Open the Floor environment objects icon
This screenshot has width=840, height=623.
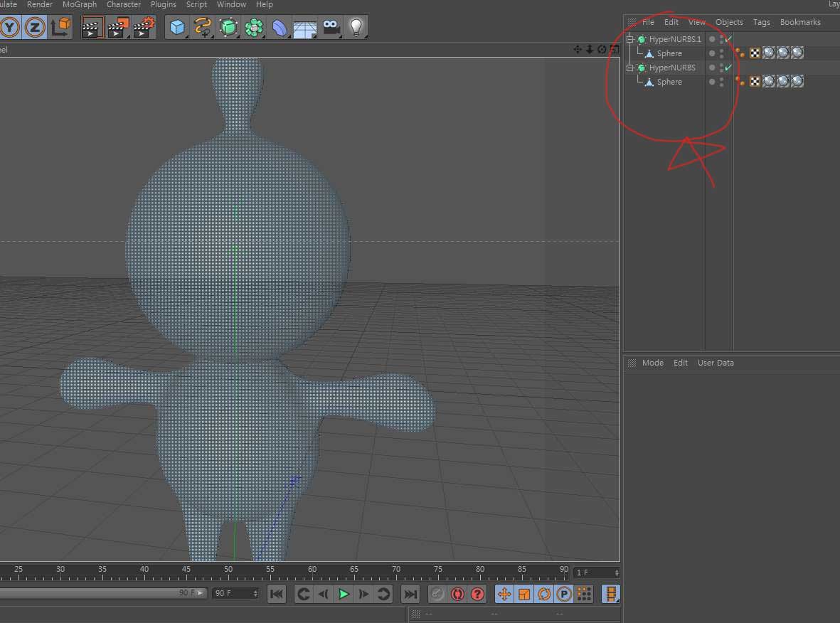[x=305, y=28]
